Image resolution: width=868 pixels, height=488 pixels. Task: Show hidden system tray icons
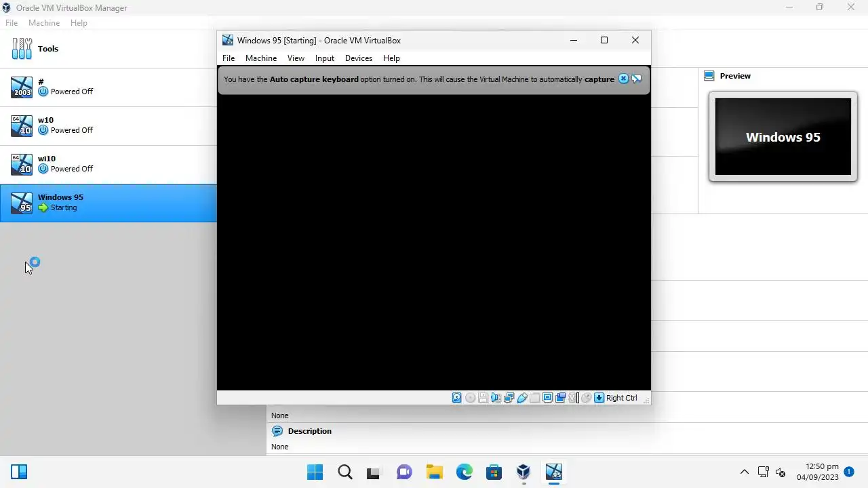(744, 472)
